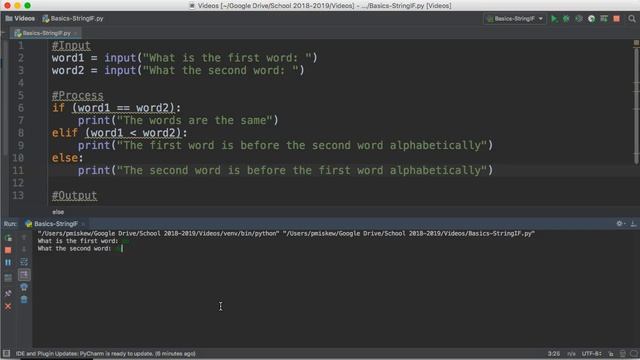Click the cursor position indicator in status bar

point(553,353)
